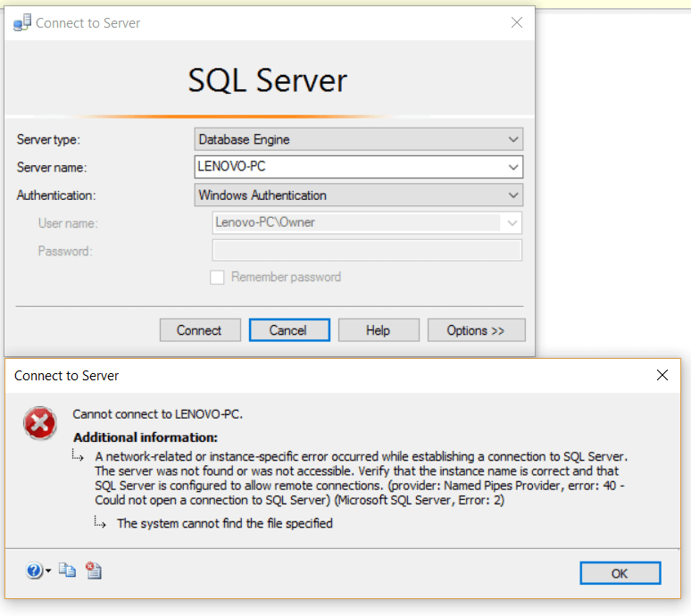691x616 pixels.
Task: Click the help icon in error dialog
Action: tap(35, 570)
